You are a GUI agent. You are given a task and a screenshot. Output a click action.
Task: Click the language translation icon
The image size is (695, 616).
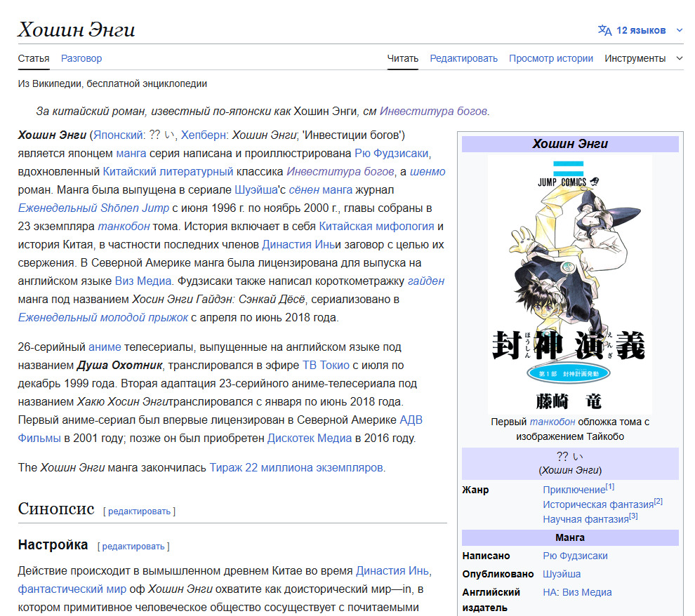click(x=604, y=30)
